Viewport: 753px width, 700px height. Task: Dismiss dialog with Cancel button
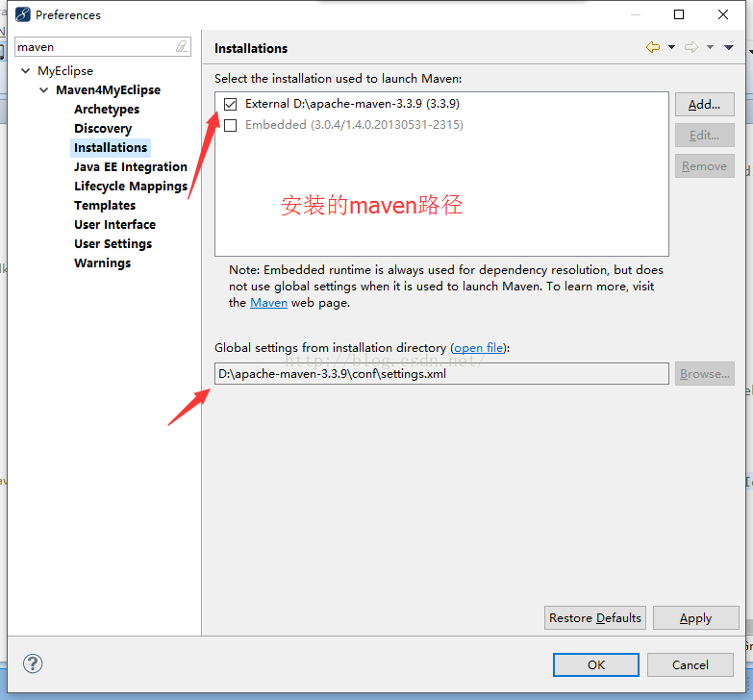690,665
